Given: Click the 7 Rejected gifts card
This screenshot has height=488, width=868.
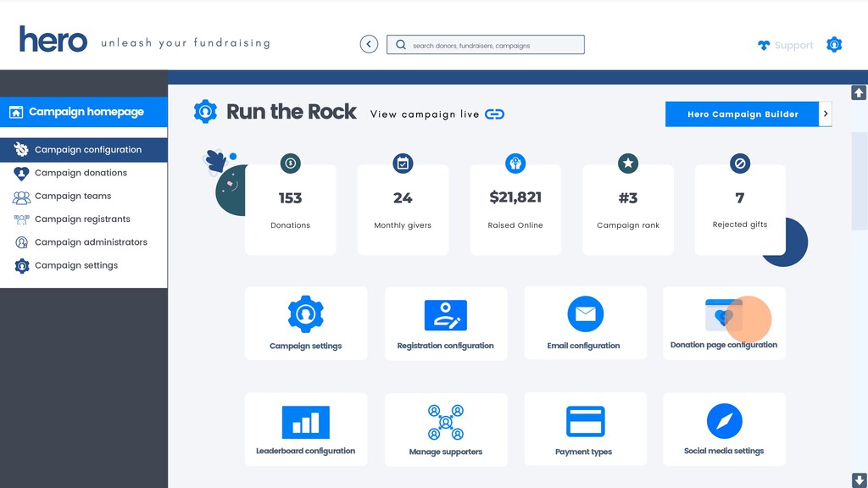Looking at the screenshot, I should [740, 210].
